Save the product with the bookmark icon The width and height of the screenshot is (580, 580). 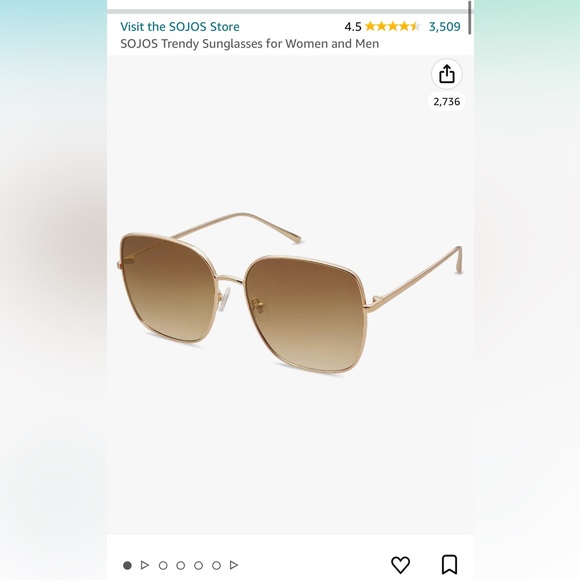[449, 564]
